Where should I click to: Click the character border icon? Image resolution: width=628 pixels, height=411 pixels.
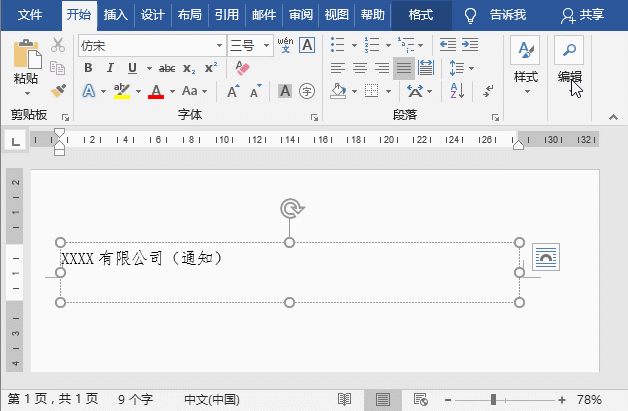click(x=307, y=45)
